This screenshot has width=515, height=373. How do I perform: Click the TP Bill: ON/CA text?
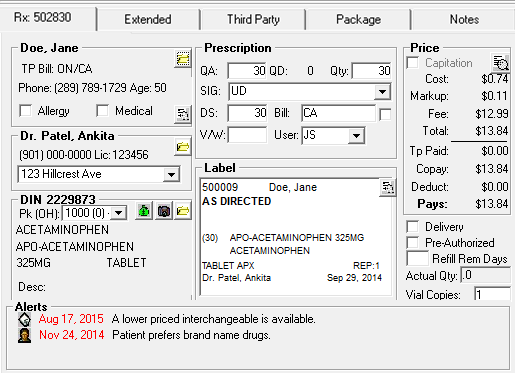tap(57, 69)
